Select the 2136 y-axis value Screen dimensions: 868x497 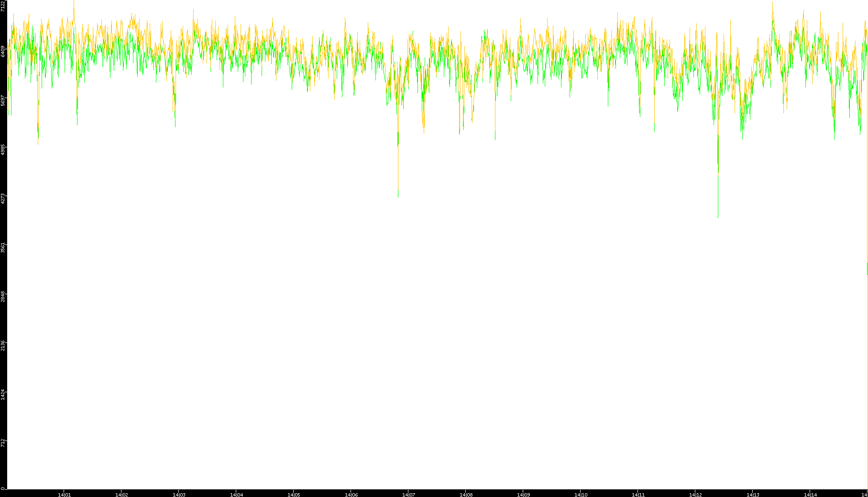(3, 346)
